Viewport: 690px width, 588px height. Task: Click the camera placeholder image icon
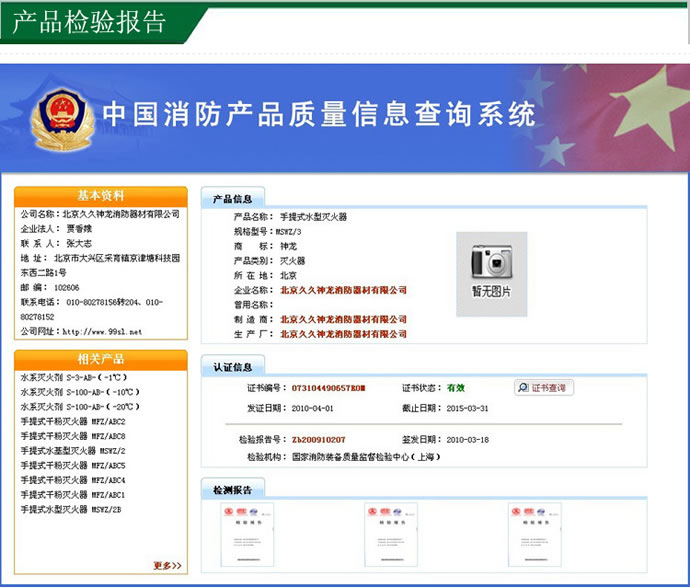click(492, 262)
